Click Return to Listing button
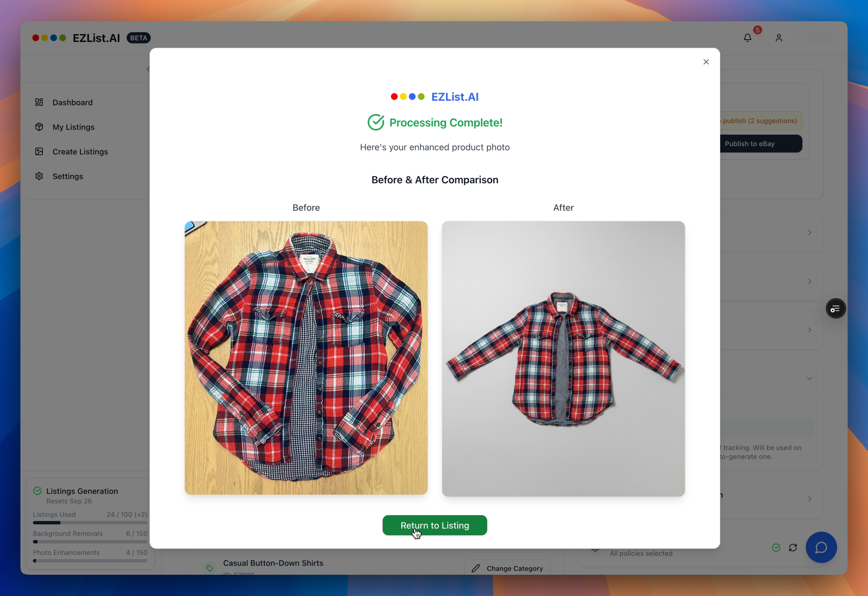 click(434, 525)
